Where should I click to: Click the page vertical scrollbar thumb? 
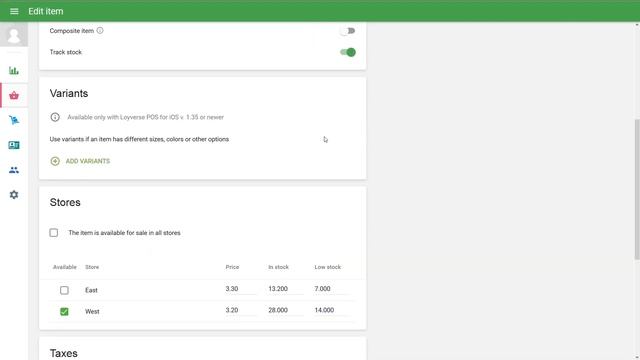637,189
